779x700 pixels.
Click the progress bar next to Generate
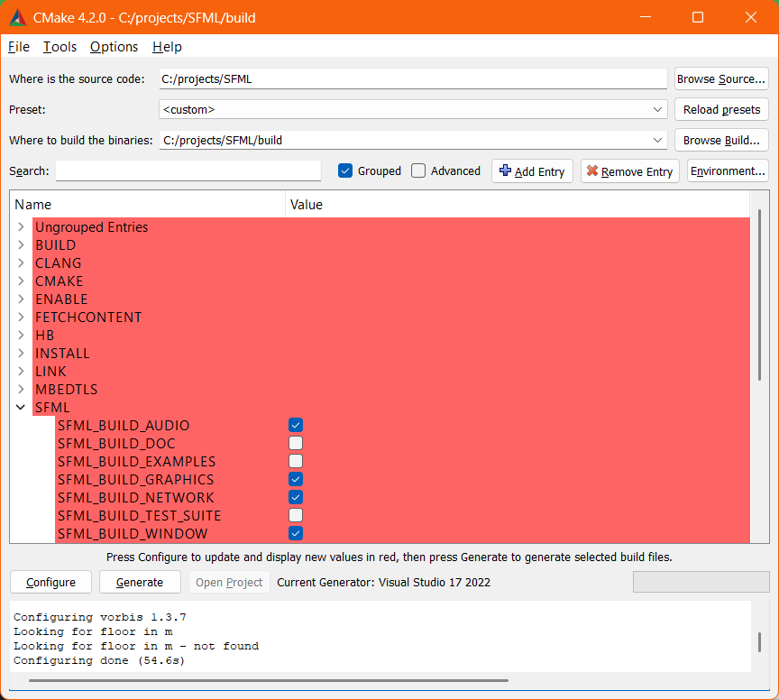point(701,582)
